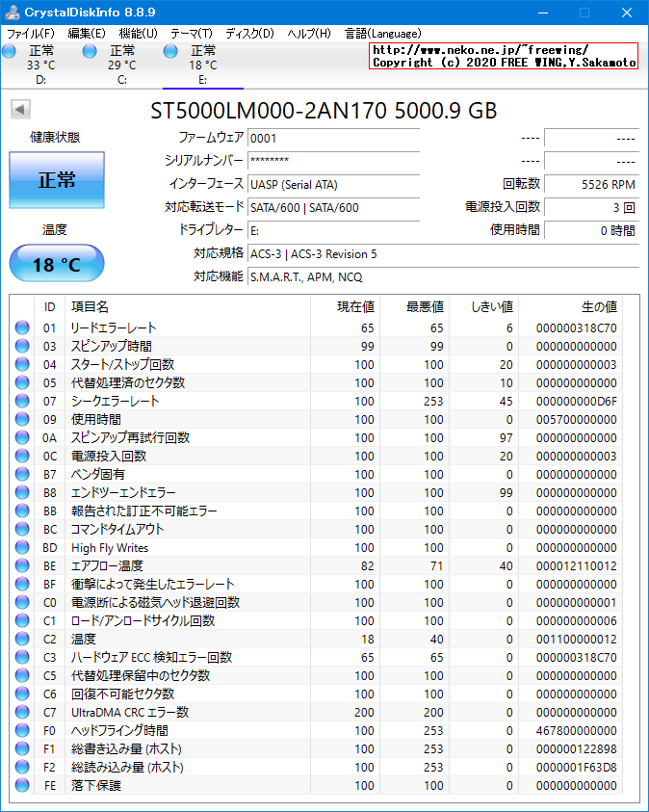Click status orb for BE エアフロー温度
The height and width of the screenshot is (812, 649).
point(22,565)
